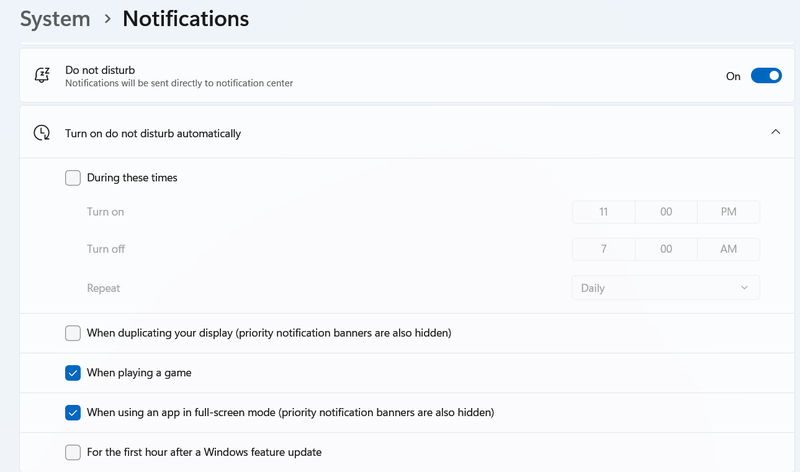
Task: Click the AM selector for Turn off
Action: (728, 249)
